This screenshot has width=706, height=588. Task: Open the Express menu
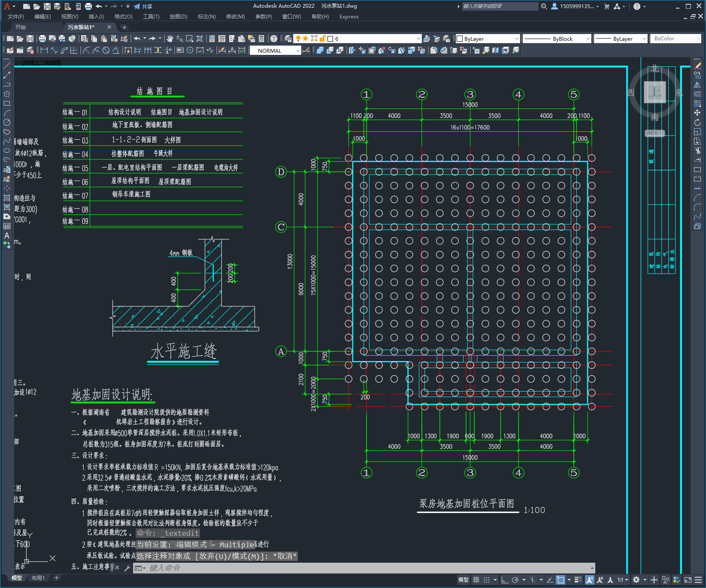[x=349, y=17]
